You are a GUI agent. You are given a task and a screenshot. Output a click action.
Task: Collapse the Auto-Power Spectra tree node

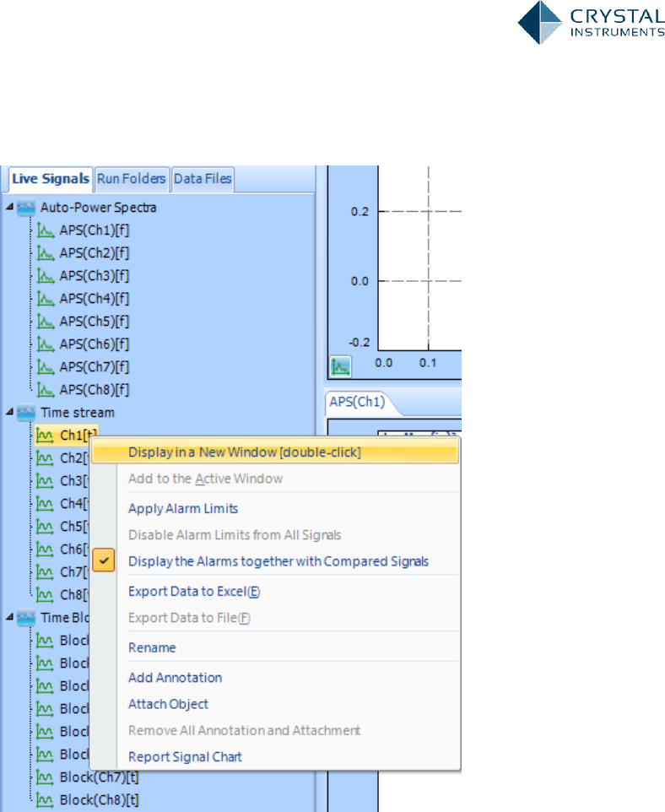9,207
